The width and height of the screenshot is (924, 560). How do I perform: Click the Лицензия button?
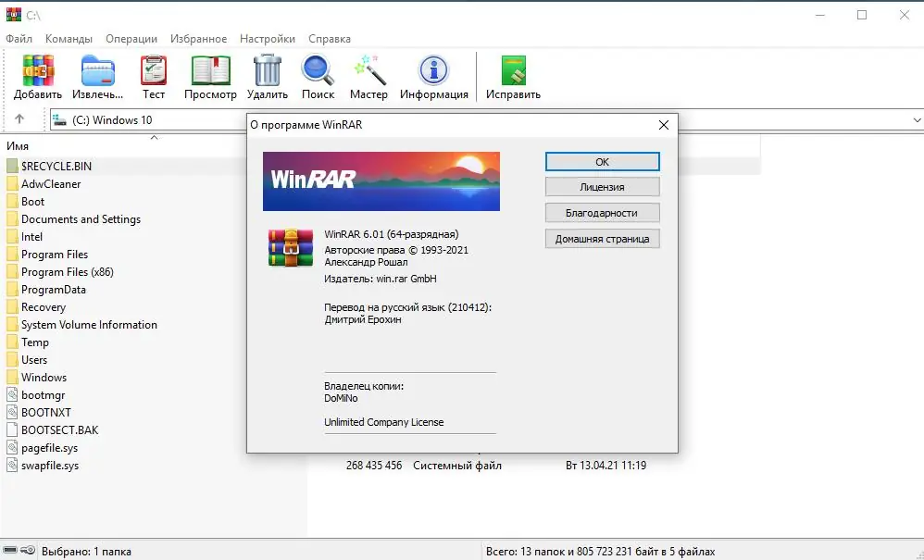click(602, 187)
